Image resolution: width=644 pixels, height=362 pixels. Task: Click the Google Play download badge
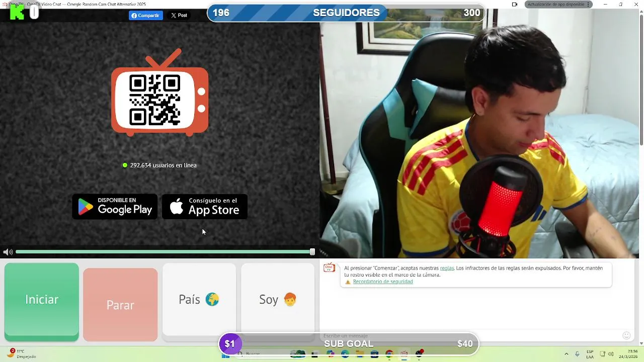click(x=115, y=207)
